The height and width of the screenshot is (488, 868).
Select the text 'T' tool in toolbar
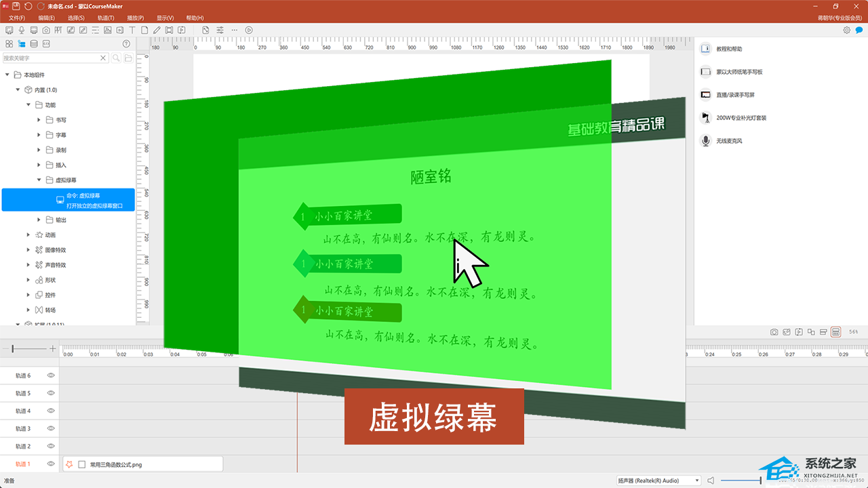[132, 30]
